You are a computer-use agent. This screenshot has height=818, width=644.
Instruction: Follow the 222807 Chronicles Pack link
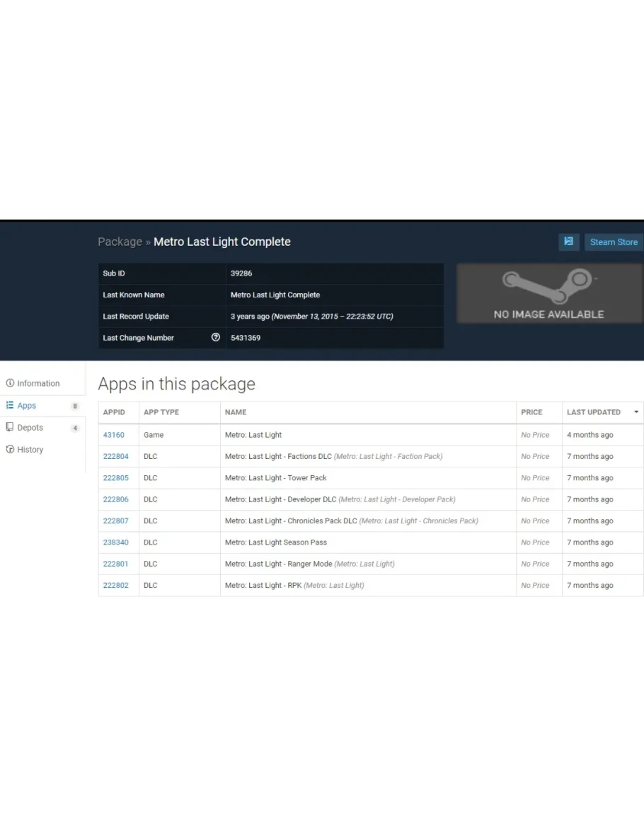(x=115, y=521)
